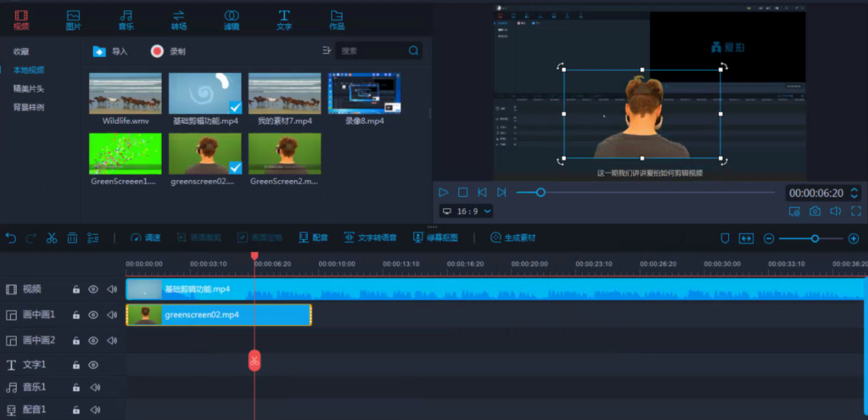Open the sort list dropdown beside search
Viewport: 868px width, 420px height.
click(x=327, y=51)
